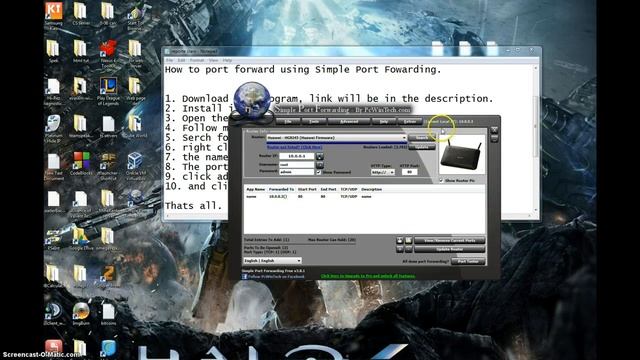Open the Advanced menu in Simple Port Forwarding
The height and width of the screenshot is (360, 640).
coord(349,121)
